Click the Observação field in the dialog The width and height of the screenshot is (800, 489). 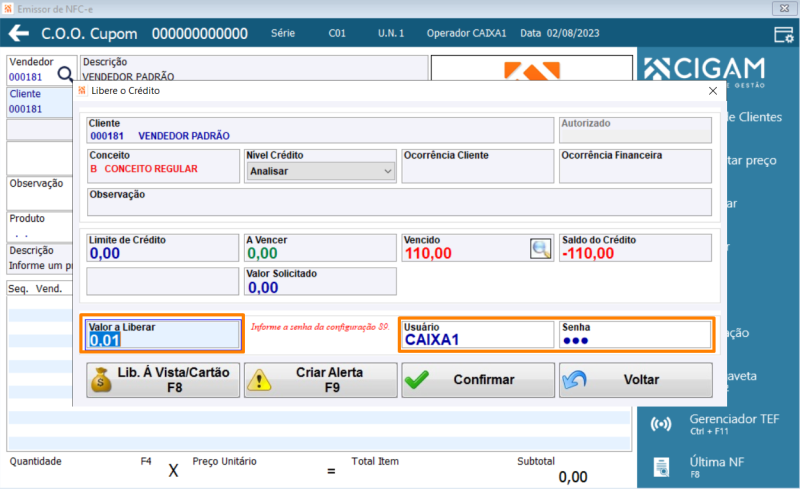tap(399, 202)
